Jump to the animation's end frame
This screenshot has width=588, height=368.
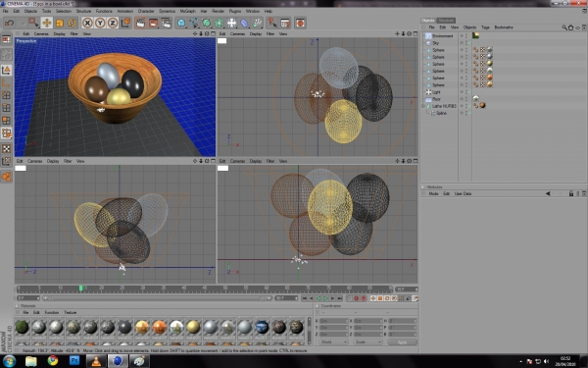tap(339, 298)
